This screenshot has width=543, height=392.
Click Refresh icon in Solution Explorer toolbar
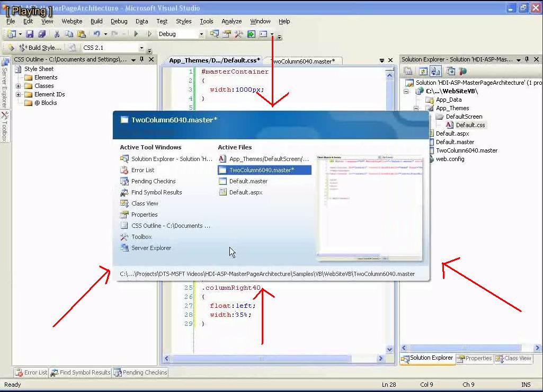(423, 72)
